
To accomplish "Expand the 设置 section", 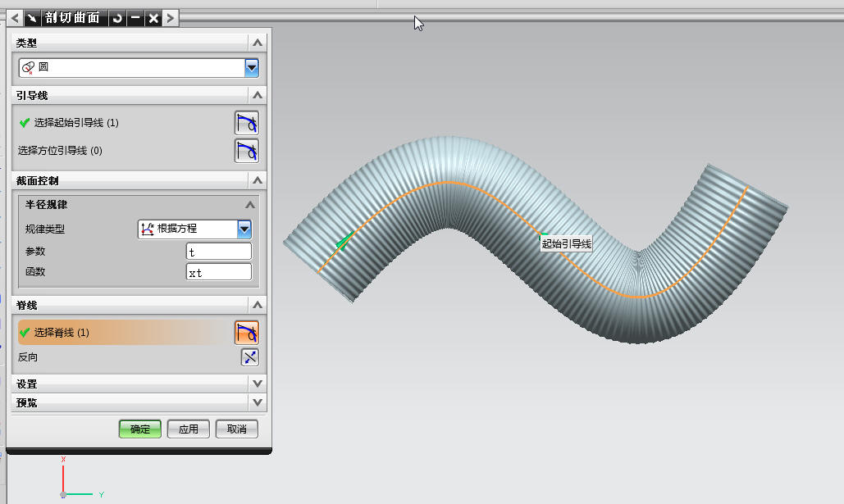I will tap(258, 384).
